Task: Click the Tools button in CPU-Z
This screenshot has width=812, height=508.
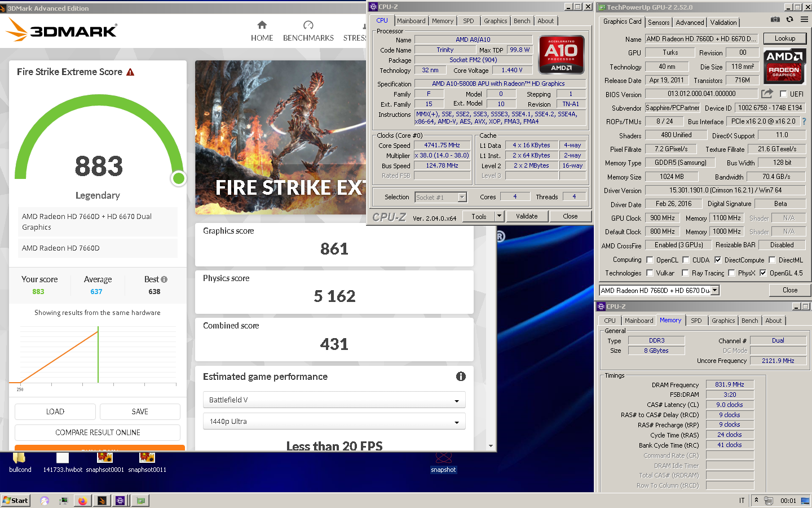Action: point(479,216)
